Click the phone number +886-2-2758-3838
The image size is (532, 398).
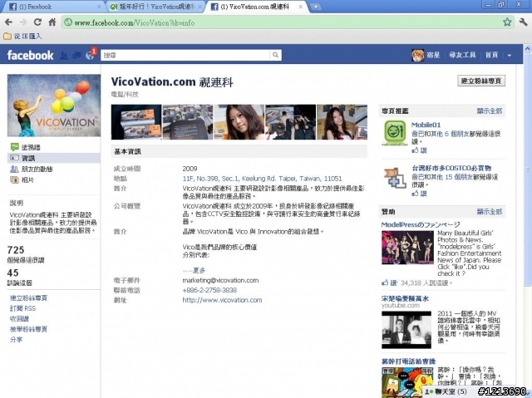(x=209, y=290)
